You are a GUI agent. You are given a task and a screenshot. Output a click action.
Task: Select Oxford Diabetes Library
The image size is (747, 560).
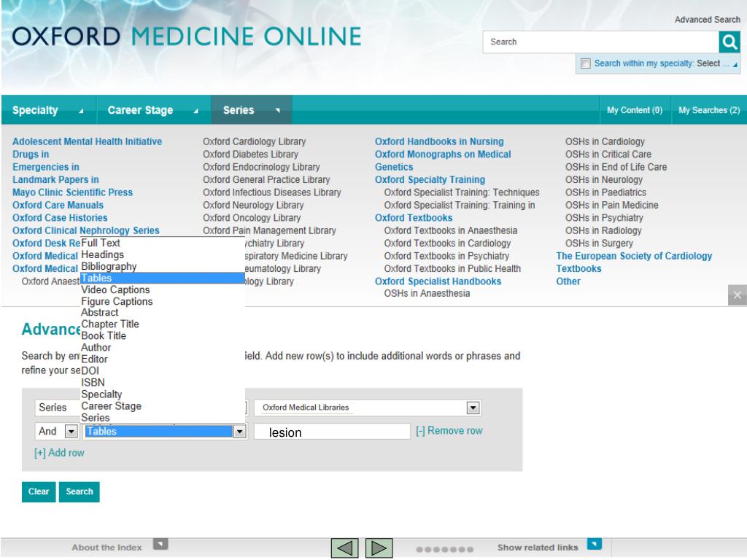tap(251, 155)
